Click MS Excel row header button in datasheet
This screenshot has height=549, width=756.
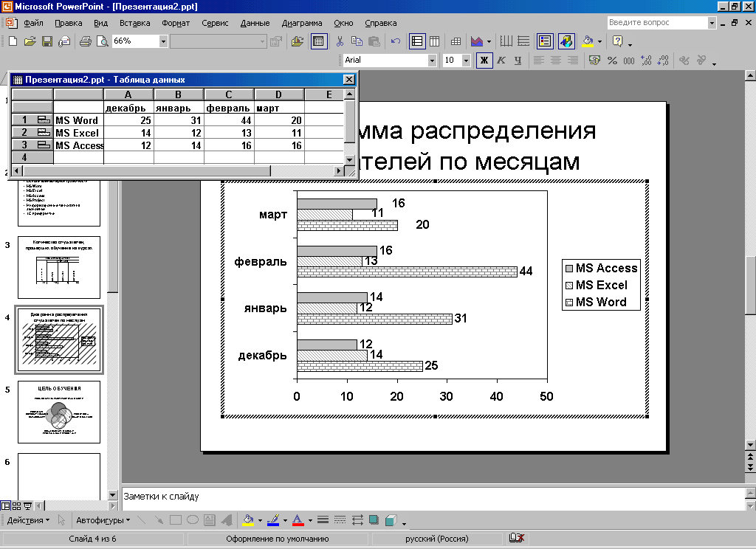click(x=32, y=133)
